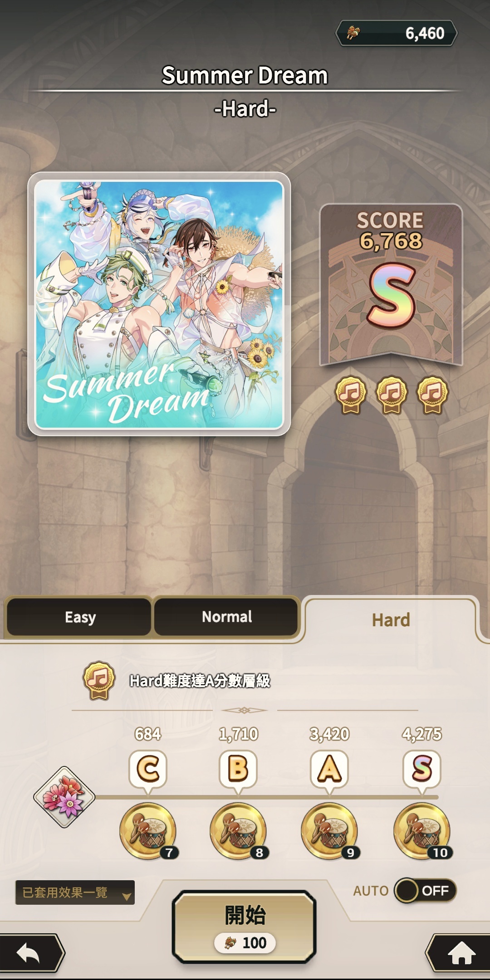Toggle the AUTO play switch
The image size is (490, 980).
pyautogui.click(x=425, y=891)
